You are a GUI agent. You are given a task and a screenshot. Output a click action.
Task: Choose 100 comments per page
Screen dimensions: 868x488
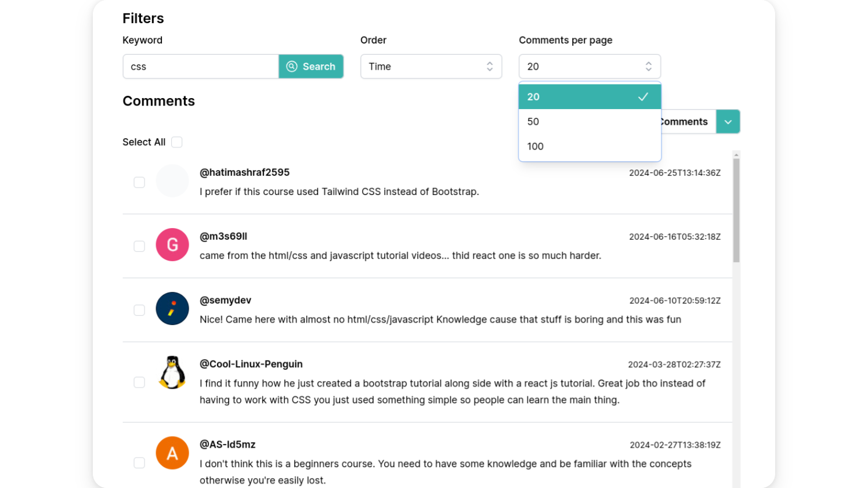(x=589, y=147)
